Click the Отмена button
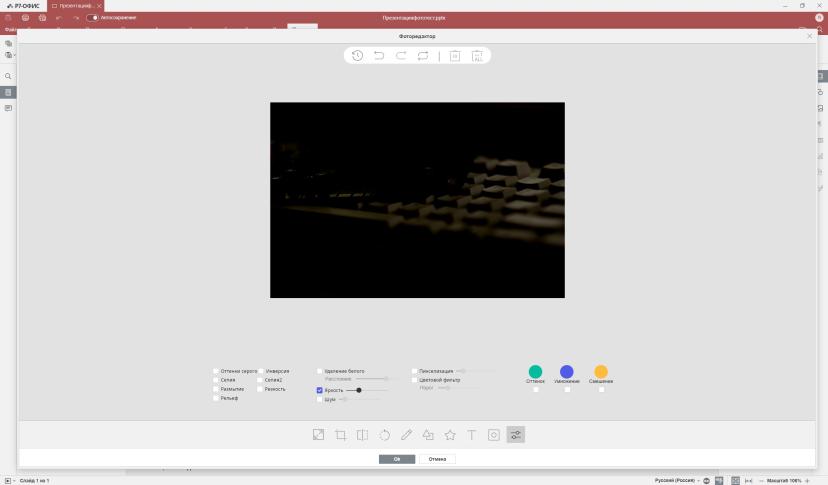The image size is (828, 485). [437, 459]
